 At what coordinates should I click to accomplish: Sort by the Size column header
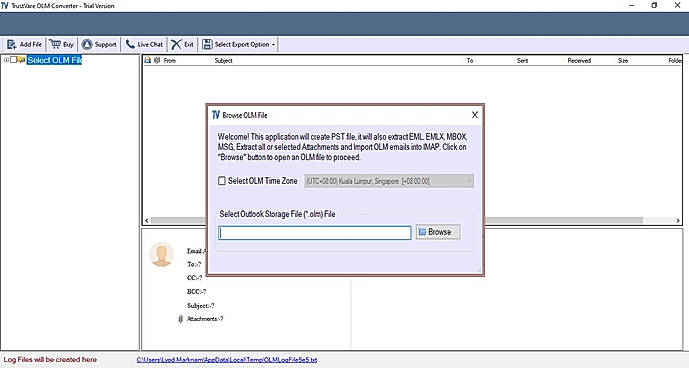[623, 61]
